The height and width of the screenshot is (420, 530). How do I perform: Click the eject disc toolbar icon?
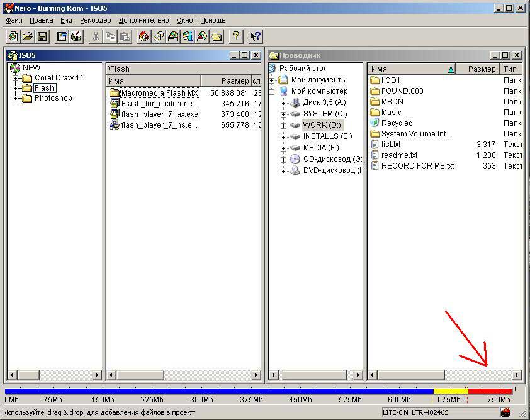203,36
